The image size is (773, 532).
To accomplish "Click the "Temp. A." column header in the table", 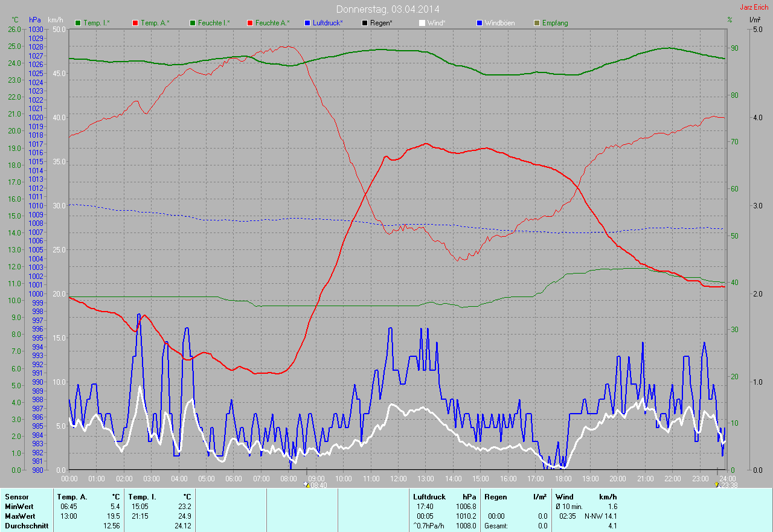I will click(72, 496).
